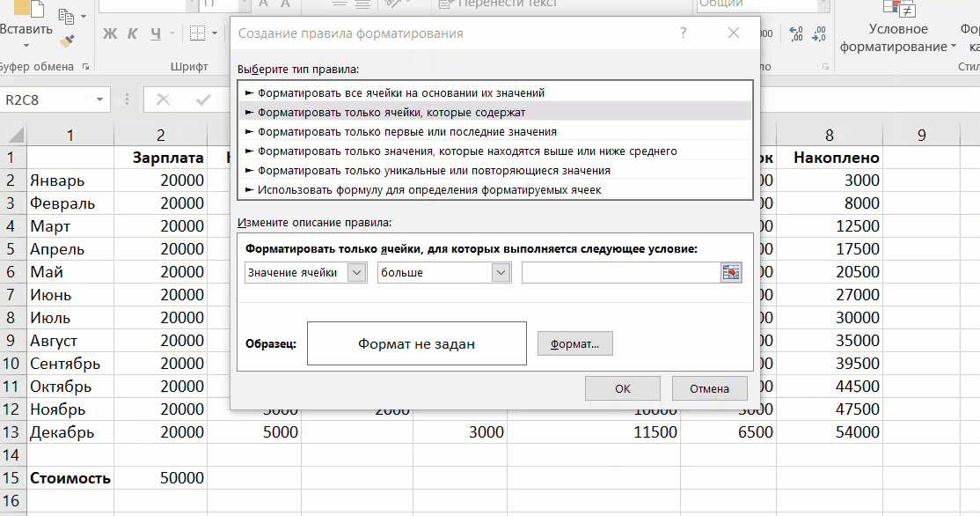Click the Формат не задан preview box
Image resolution: width=980 pixels, height=516 pixels.
click(417, 343)
